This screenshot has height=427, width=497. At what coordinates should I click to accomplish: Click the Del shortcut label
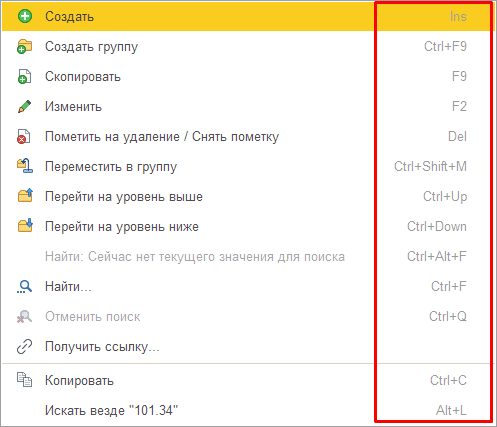coord(457,136)
